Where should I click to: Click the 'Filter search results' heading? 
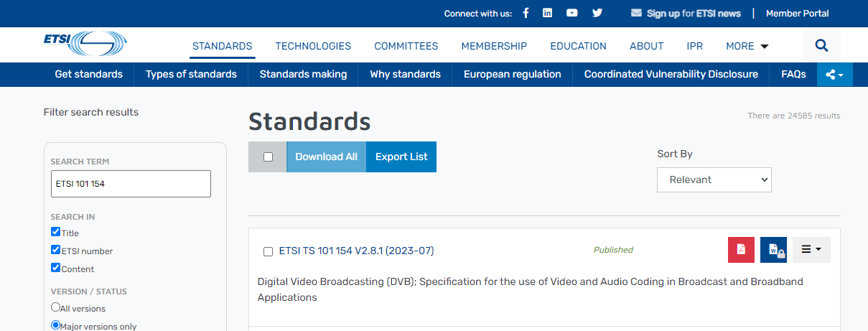coord(91,112)
